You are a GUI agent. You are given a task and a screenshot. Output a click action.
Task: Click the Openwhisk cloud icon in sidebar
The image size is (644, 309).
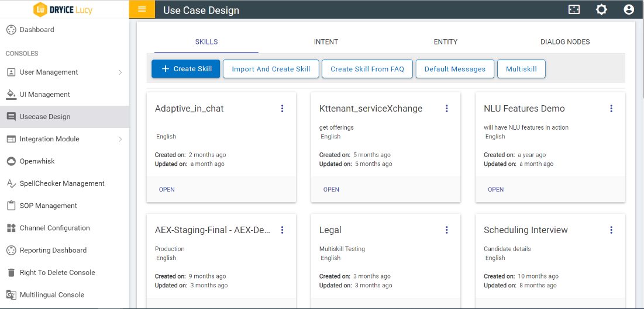click(x=11, y=161)
